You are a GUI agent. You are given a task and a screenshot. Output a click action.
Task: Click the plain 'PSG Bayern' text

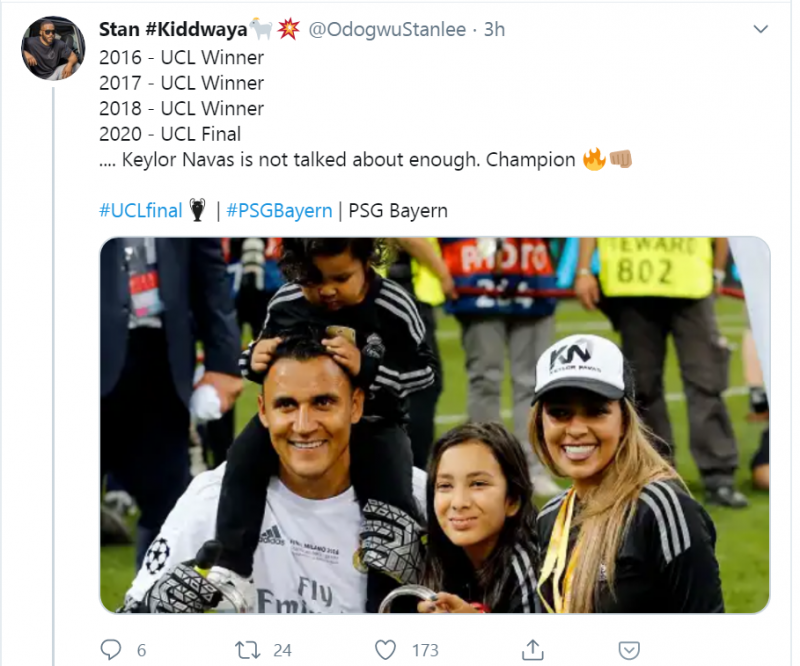pyautogui.click(x=398, y=211)
